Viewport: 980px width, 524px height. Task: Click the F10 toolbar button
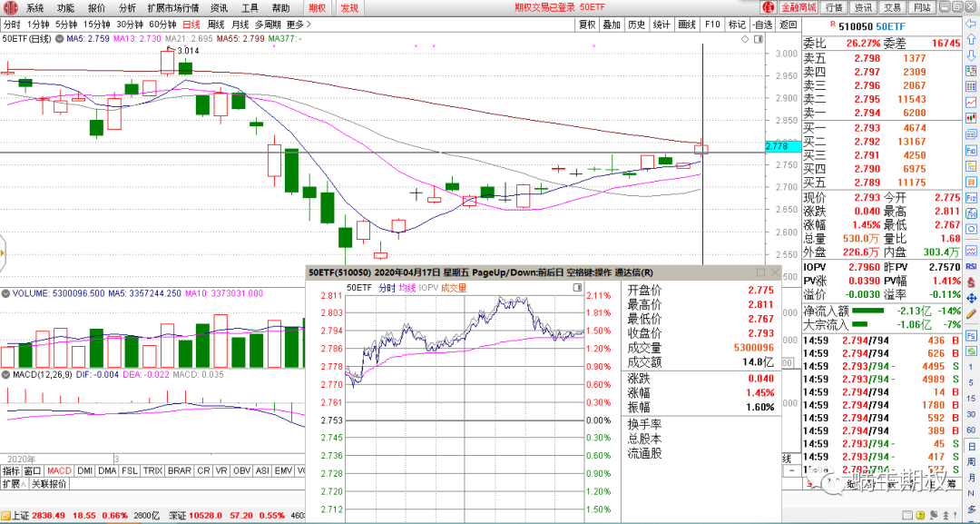coord(712,25)
